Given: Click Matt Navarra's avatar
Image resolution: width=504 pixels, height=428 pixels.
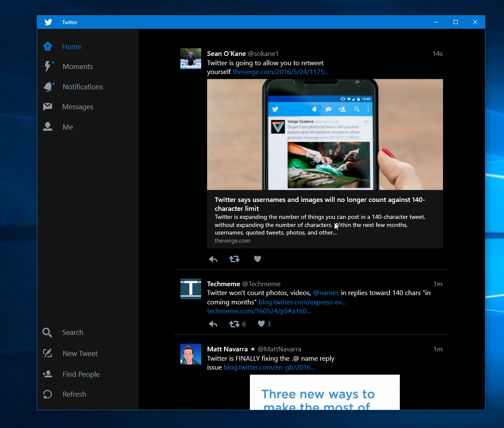Looking at the screenshot, I should pyautogui.click(x=191, y=354).
